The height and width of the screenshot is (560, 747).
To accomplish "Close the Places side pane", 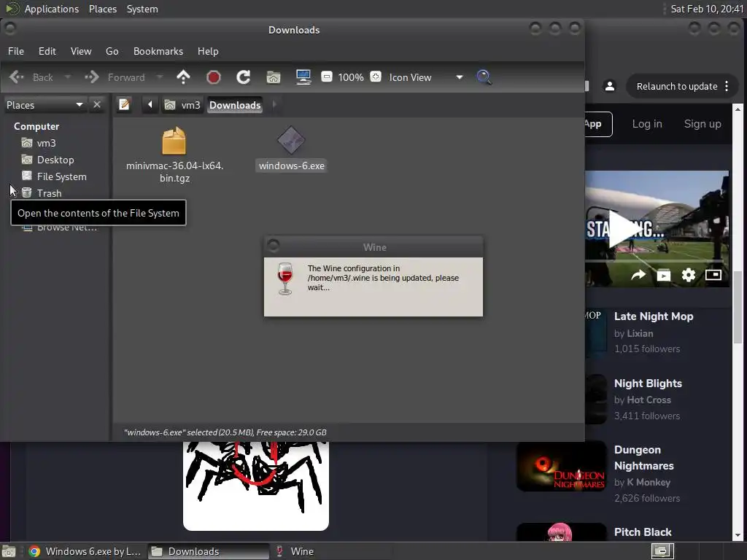I will [97, 104].
